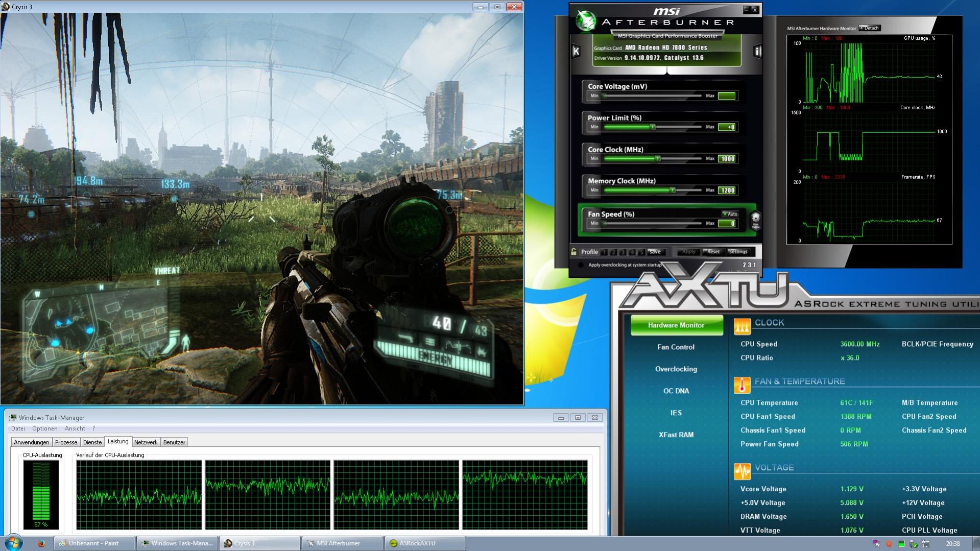Select profile slot 5 in Afterburner
The image size is (980, 551).
(641, 252)
